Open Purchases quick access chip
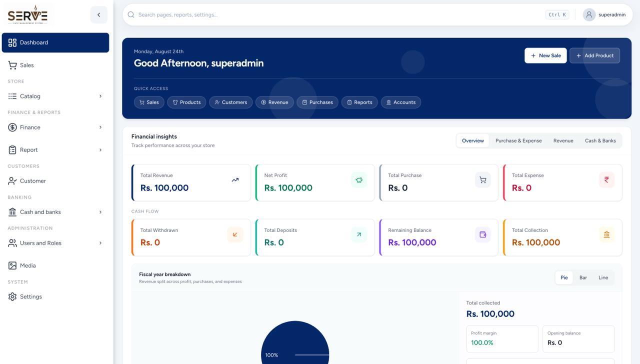The height and width of the screenshot is (364, 640). tap(317, 102)
